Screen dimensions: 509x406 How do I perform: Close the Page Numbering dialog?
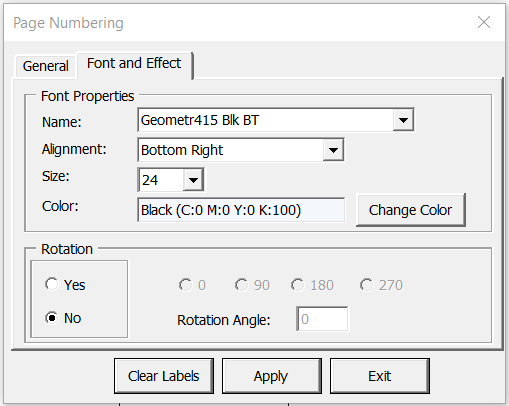coord(484,23)
